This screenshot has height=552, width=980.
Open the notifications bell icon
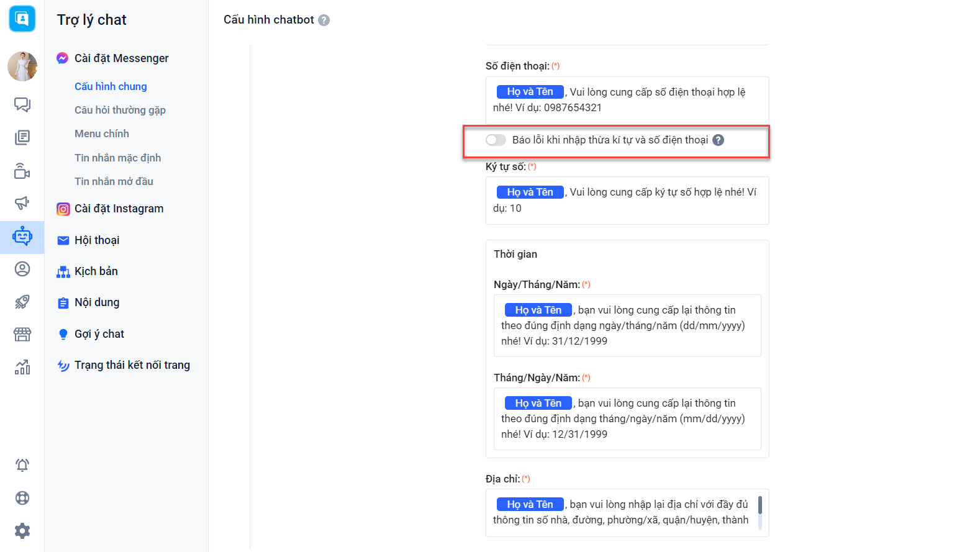click(22, 465)
